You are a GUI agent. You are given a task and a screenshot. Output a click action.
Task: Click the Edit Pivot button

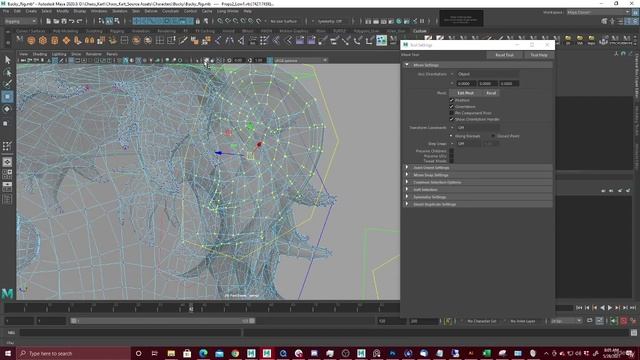pyautogui.click(x=465, y=93)
